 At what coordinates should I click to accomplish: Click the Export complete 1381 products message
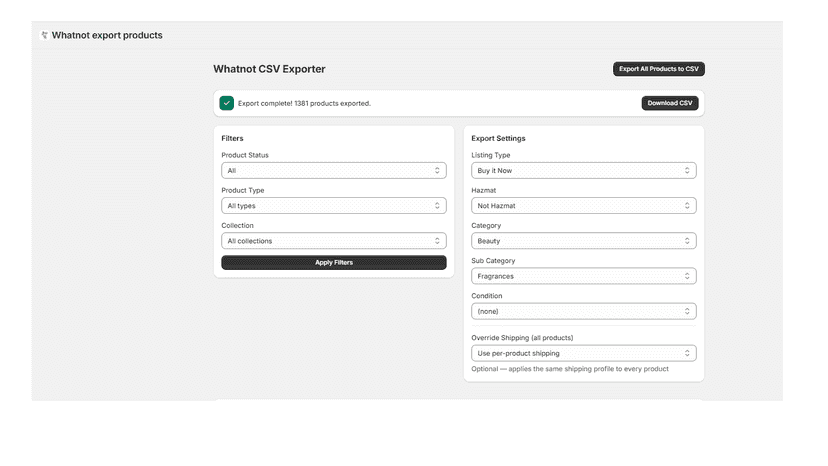(x=304, y=103)
